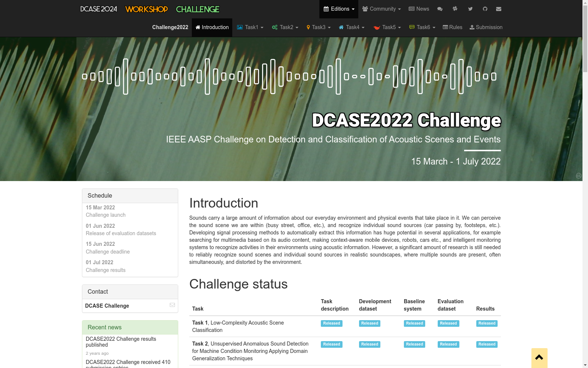The width and height of the screenshot is (588, 368).
Task: Click Task 1 Task description Released badge
Action: pyautogui.click(x=331, y=323)
